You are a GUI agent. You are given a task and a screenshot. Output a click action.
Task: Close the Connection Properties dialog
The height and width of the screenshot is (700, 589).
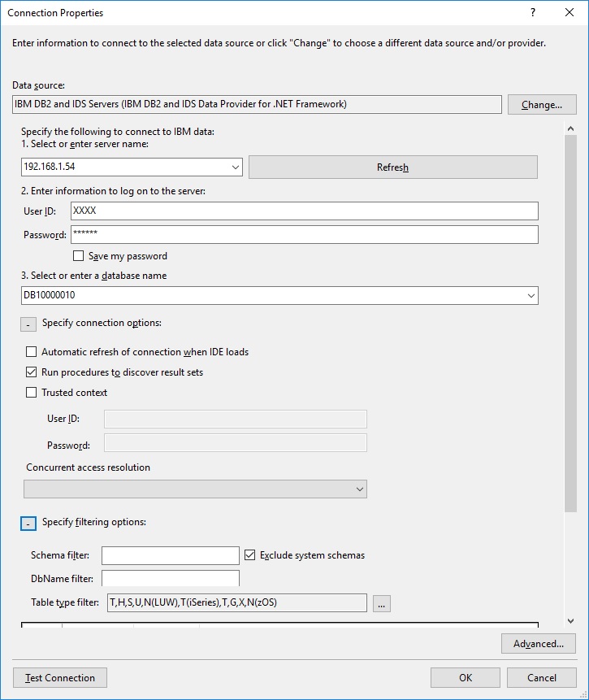[x=570, y=12]
